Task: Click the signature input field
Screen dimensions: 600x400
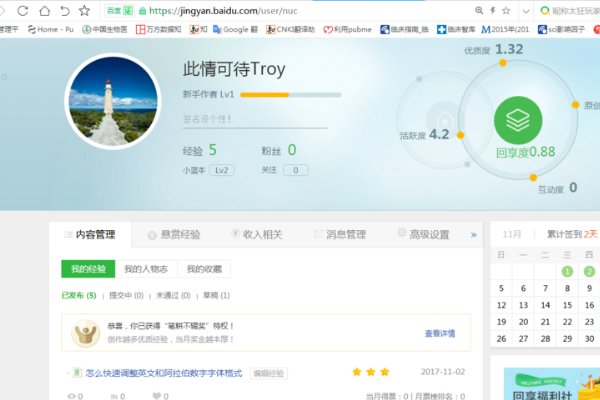Action: 255,119
